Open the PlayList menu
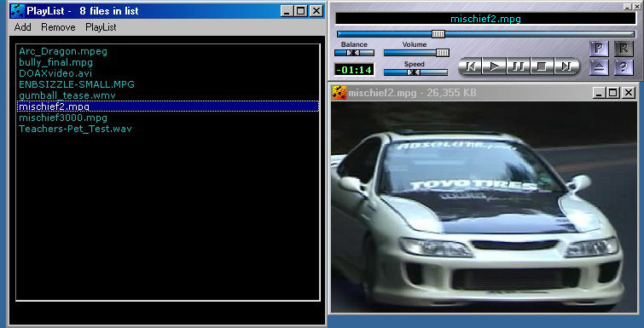This screenshot has height=328, width=644. [x=101, y=27]
